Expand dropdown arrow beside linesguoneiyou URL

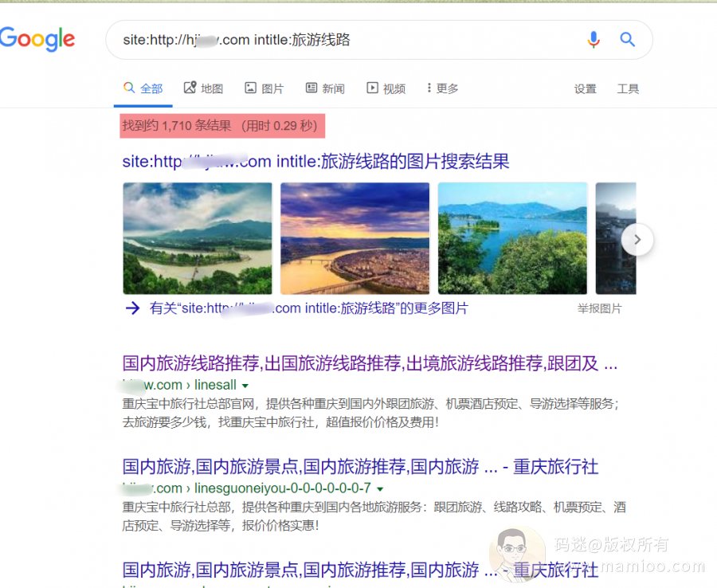click(x=379, y=489)
